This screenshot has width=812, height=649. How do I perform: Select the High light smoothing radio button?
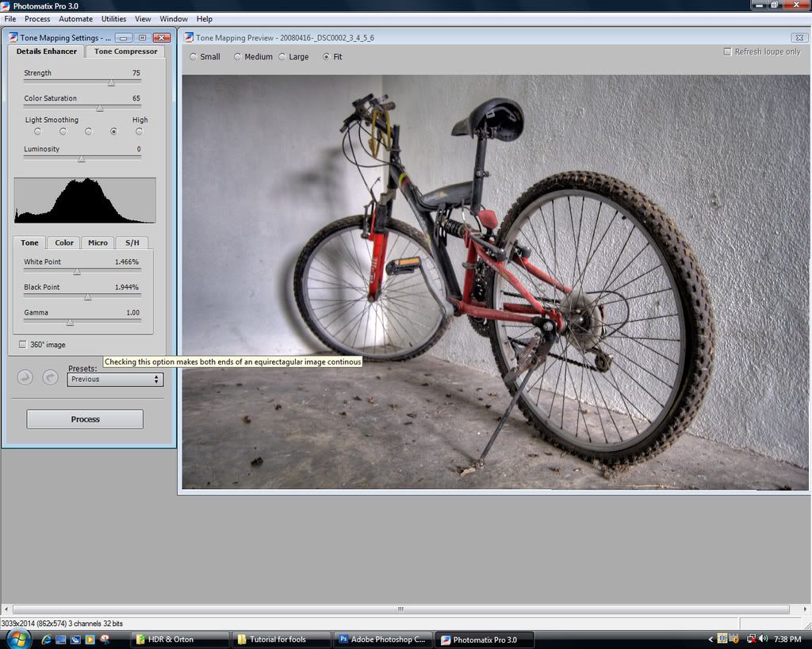(x=139, y=132)
